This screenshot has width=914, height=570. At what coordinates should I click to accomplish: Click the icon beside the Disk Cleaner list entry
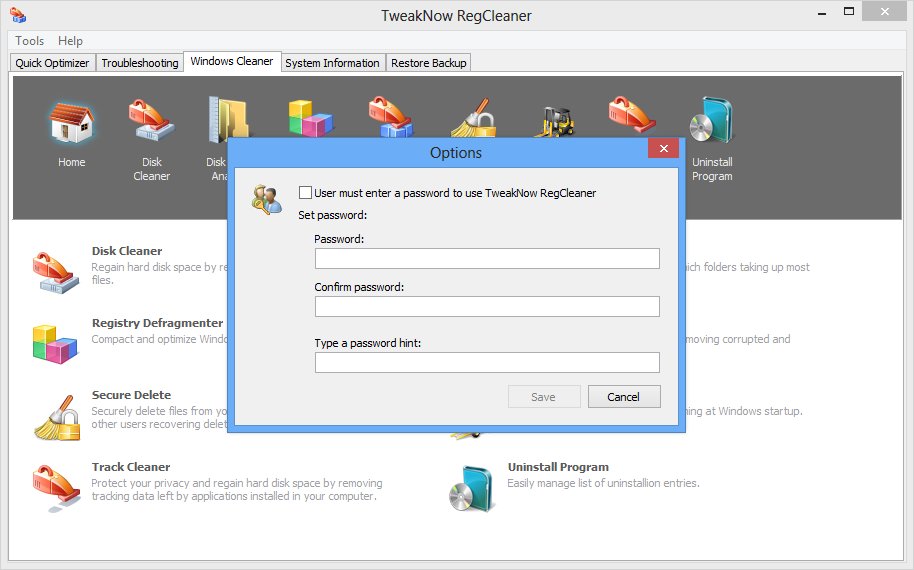tap(55, 272)
